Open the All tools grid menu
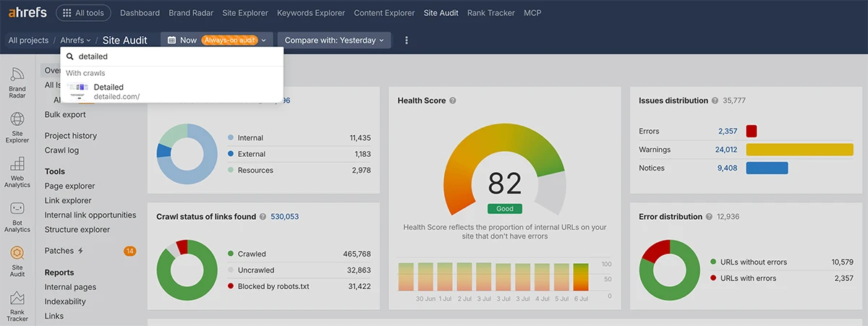 point(84,13)
